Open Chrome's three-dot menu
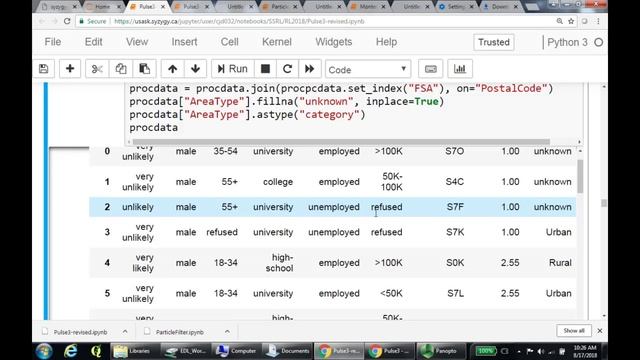640x360 pixels. pos(598,21)
